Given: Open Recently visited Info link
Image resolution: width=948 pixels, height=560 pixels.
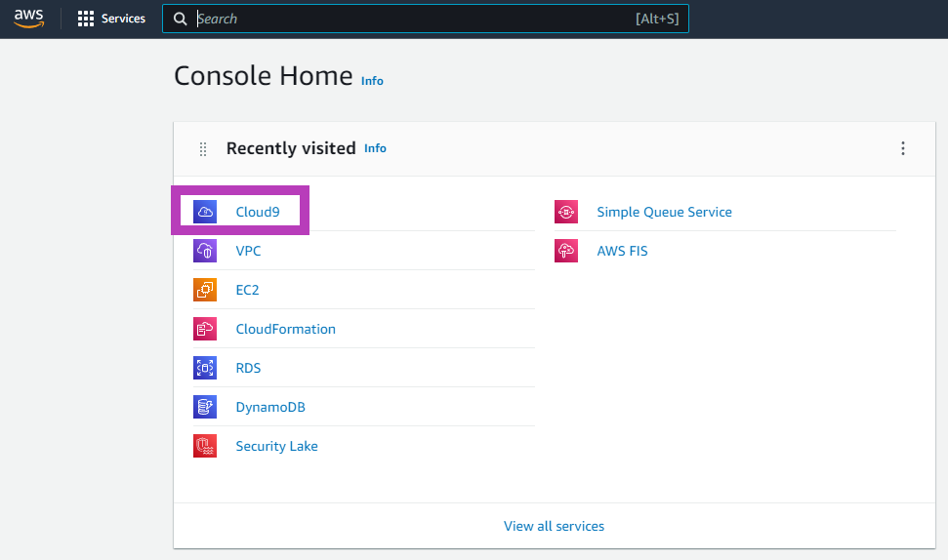Looking at the screenshot, I should 375,148.
